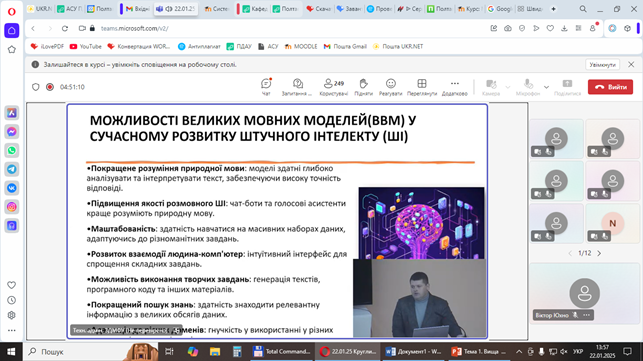
Task: Open Opera sidebar Telegram icon
Action: 11,169
